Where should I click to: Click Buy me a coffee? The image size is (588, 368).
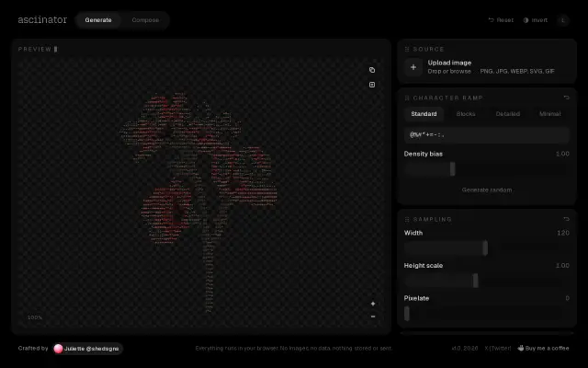tap(543, 348)
